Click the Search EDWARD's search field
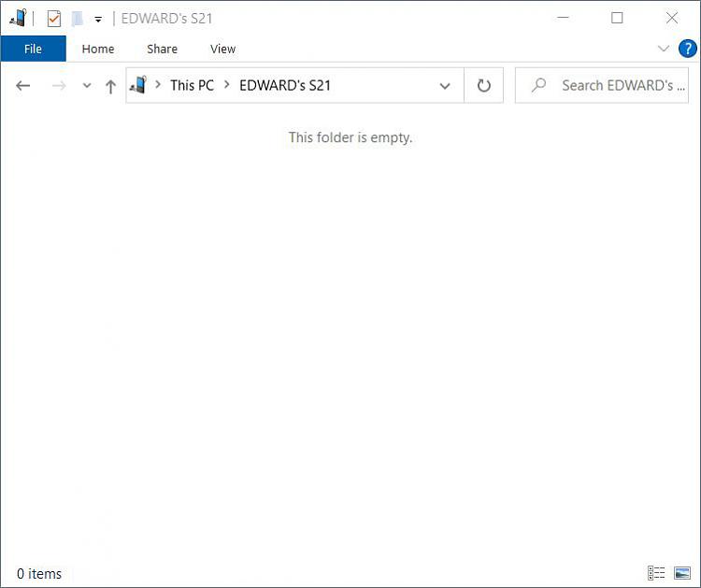 (602, 85)
